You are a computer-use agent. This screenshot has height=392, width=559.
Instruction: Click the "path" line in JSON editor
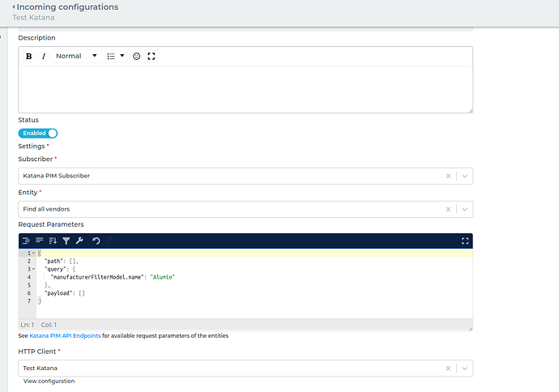(x=61, y=261)
